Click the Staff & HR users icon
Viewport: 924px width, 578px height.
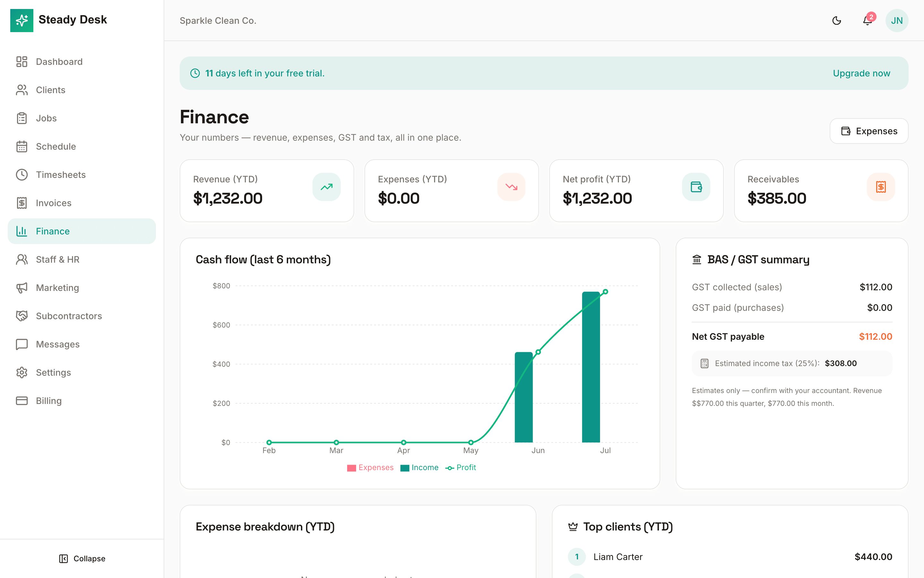pyautogui.click(x=22, y=259)
